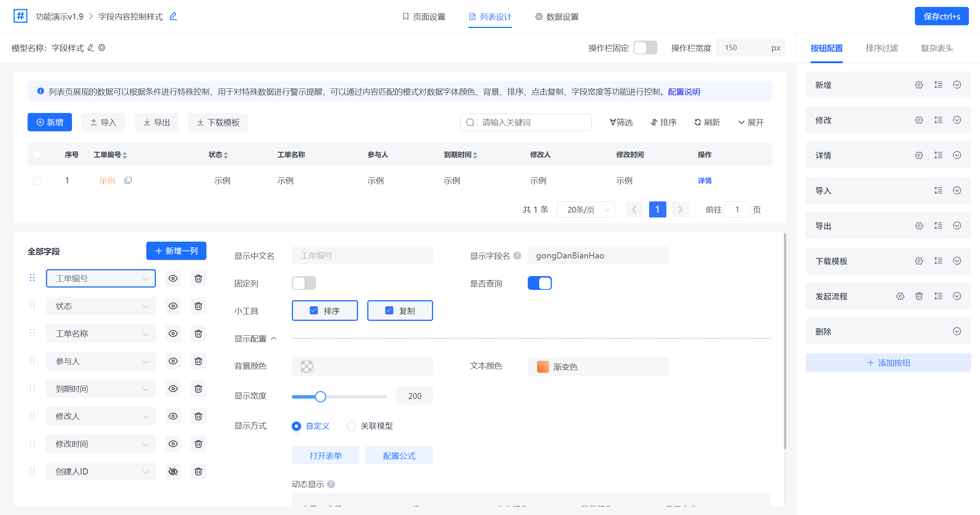Click the 文本颜色 gradient color swatch
Image resolution: width=980 pixels, height=515 pixels.
pyautogui.click(x=543, y=367)
